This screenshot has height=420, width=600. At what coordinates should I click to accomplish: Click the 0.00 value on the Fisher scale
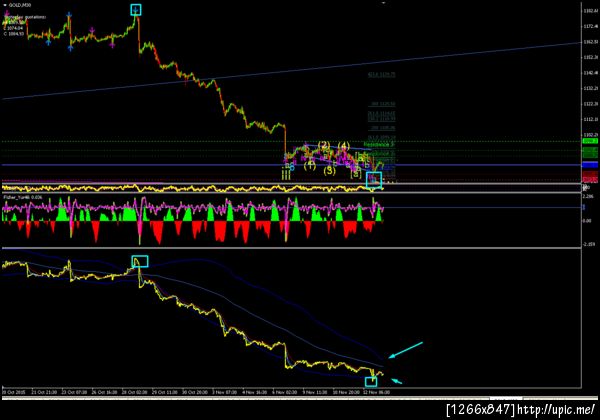coord(587,221)
